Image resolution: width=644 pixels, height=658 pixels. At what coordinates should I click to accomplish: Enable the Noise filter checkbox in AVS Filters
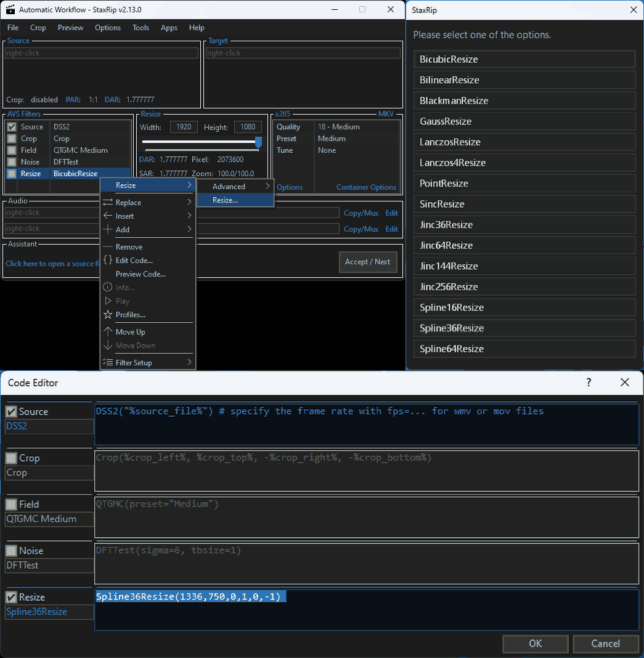point(12,162)
